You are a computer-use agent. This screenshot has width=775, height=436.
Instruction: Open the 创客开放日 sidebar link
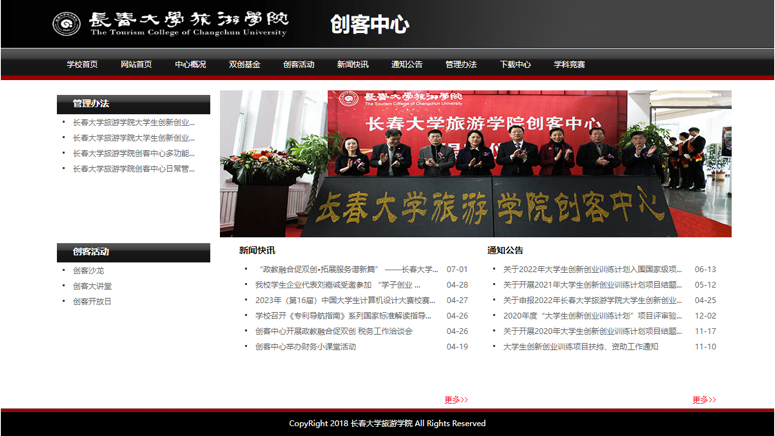point(92,301)
